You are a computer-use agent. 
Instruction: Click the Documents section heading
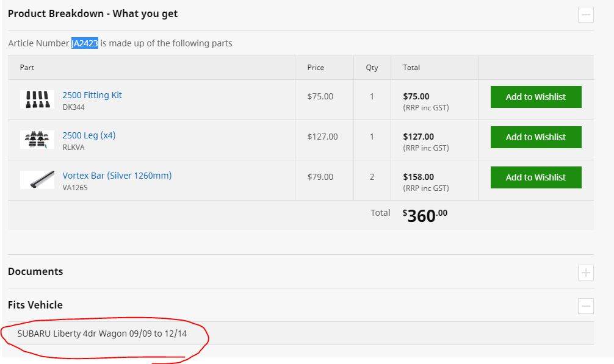(x=35, y=271)
